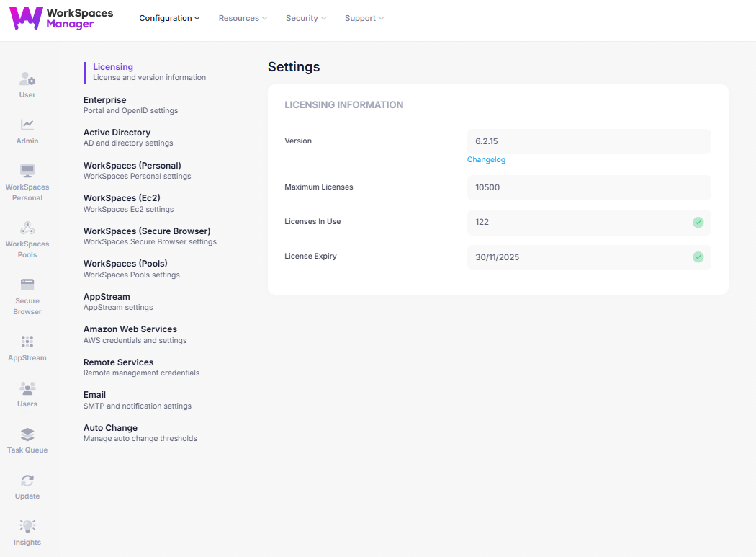Open the User sidebar icon
The width and height of the screenshot is (756, 557).
click(x=27, y=80)
